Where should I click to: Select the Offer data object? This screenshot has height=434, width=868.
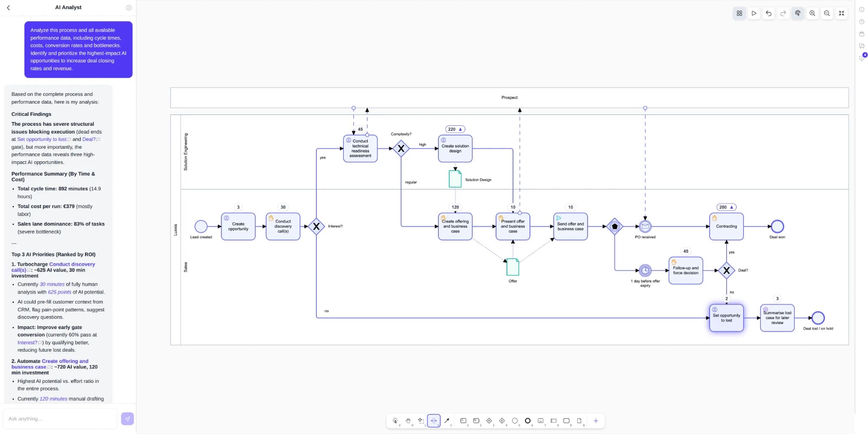click(x=513, y=267)
